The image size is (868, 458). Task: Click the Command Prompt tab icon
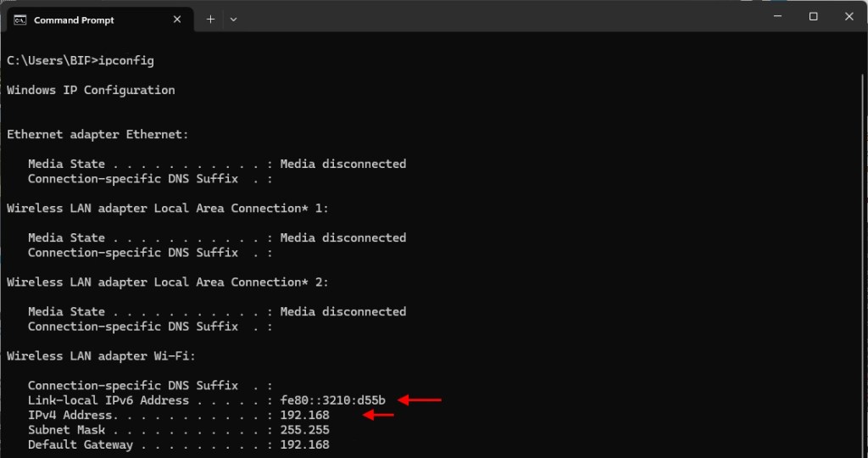coord(19,20)
